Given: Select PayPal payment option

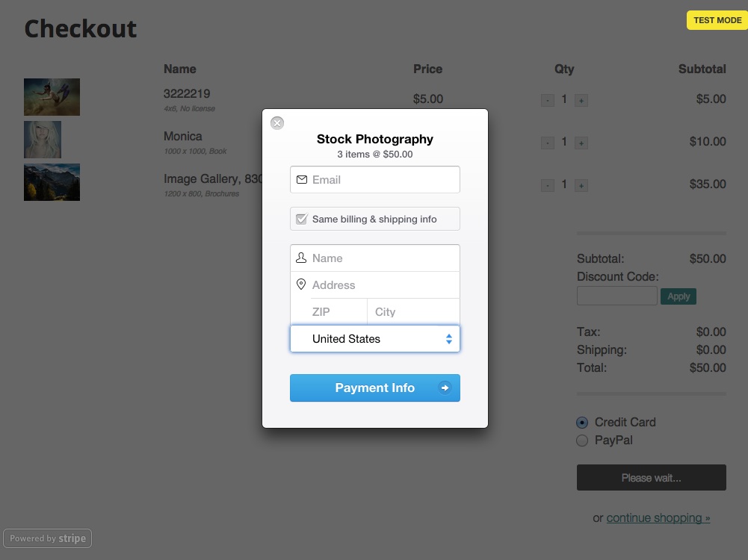Looking at the screenshot, I should (582, 441).
